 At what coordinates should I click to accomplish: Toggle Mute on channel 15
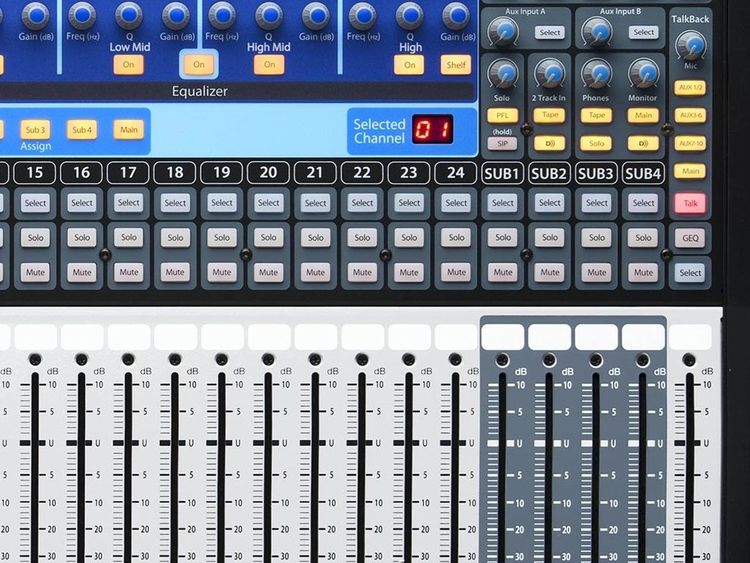[x=35, y=272]
